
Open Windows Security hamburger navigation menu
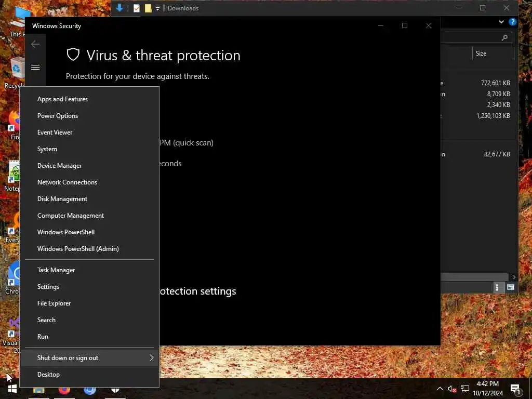pyautogui.click(x=35, y=67)
